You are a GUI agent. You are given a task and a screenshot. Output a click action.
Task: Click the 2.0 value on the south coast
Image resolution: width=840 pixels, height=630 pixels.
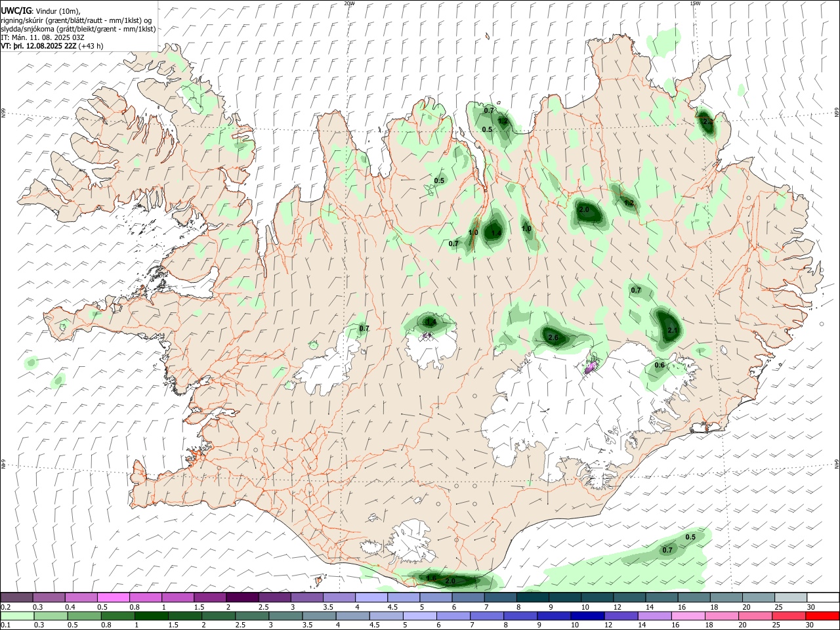point(450,581)
